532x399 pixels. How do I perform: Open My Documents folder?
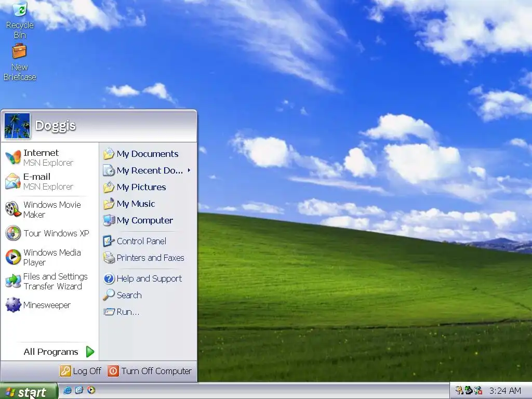148,154
